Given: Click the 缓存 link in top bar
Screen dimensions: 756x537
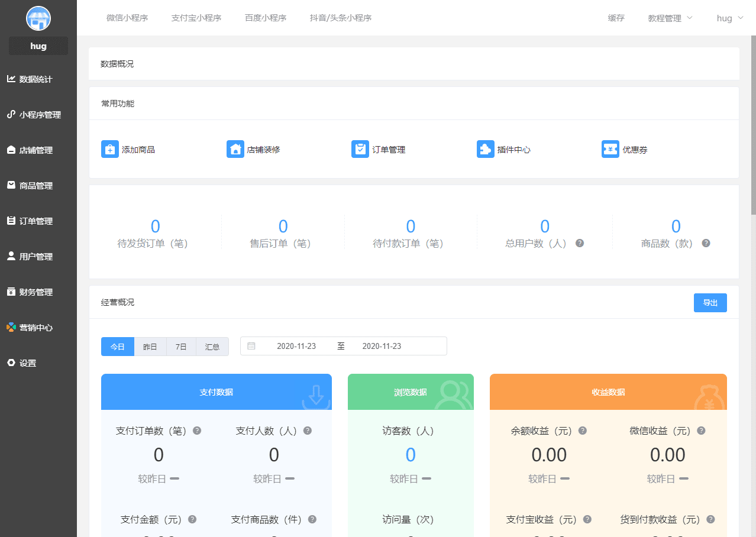Looking at the screenshot, I should click(x=616, y=18).
